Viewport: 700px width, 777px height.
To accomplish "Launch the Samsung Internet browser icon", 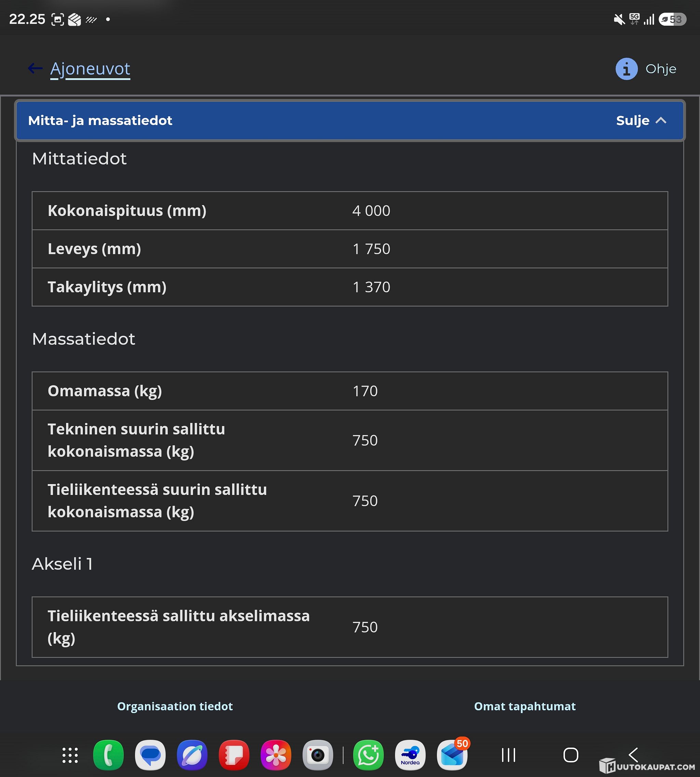I will (x=192, y=755).
